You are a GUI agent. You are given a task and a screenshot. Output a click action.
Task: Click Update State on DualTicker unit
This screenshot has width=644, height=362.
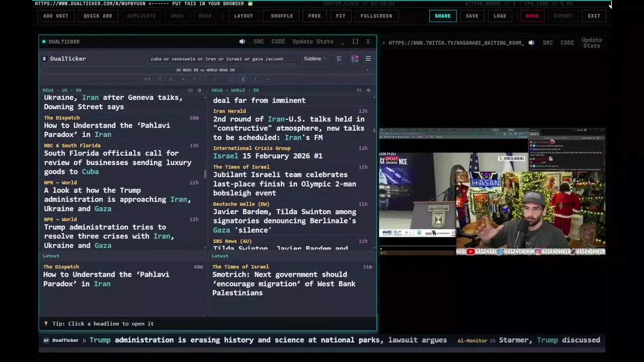coord(313,42)
